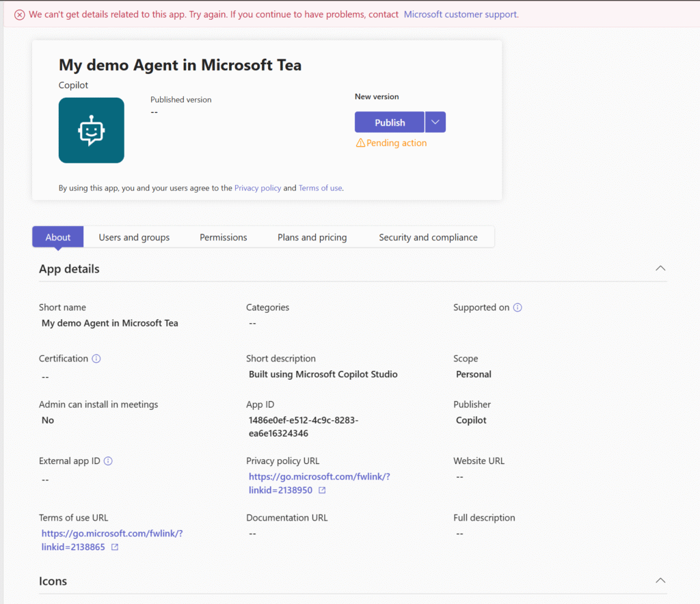Open the Supported on info tooltip icon

[x=517, y=307]
